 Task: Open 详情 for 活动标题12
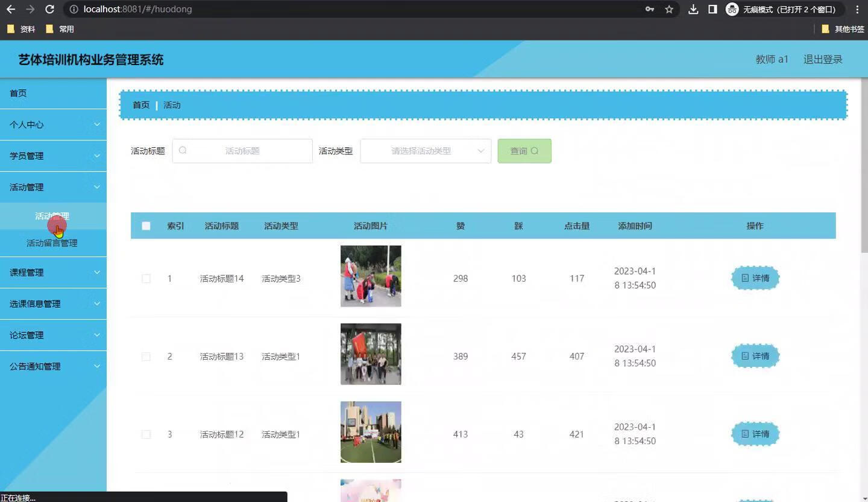pyautogui.click(x=755, y=434)
